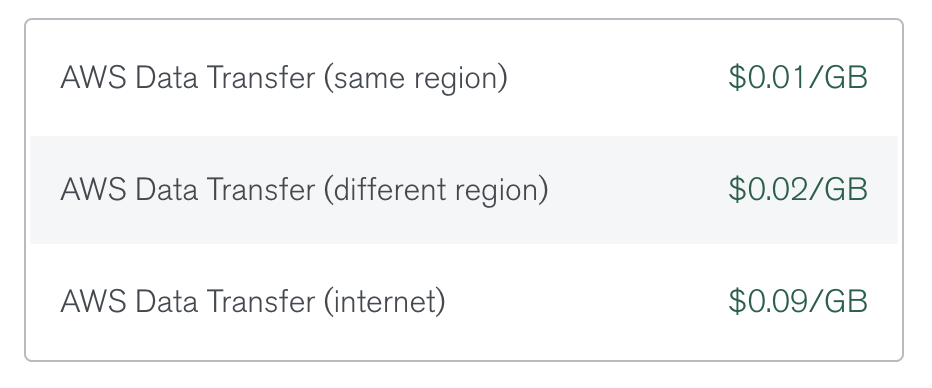The width and height of the screenshot is (932, 388).
Task: Select the highlighted different region row label
Action: (304, 190)
